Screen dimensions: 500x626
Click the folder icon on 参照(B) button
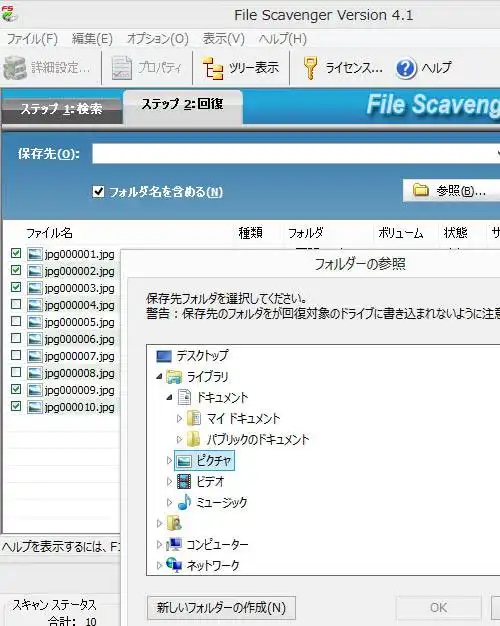point(420,190)
